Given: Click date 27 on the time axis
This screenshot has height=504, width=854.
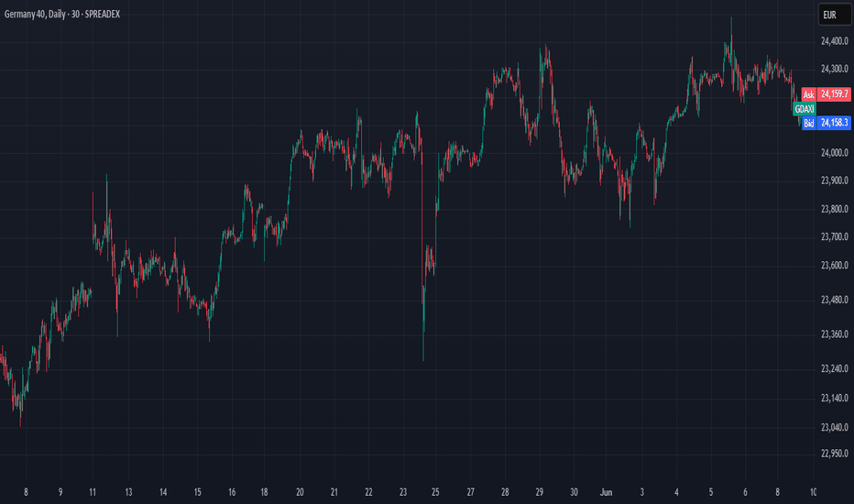Looking at the screenshot, I should click(471, 492).
